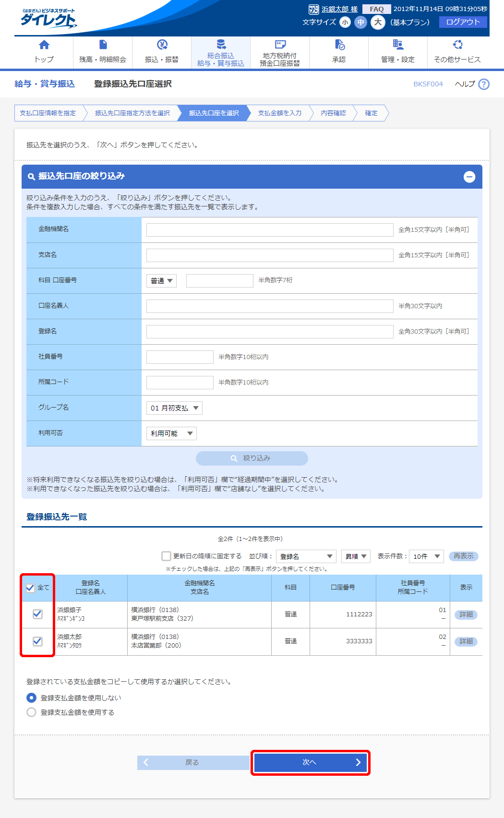Click the ログアウト button
The image size is (504, 818).
point(463,22)
